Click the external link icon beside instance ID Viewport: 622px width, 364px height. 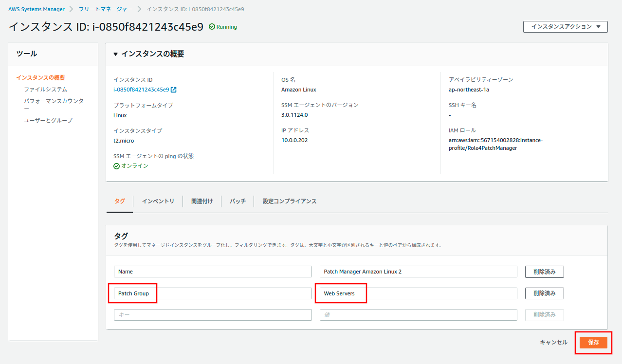point(174,90)
